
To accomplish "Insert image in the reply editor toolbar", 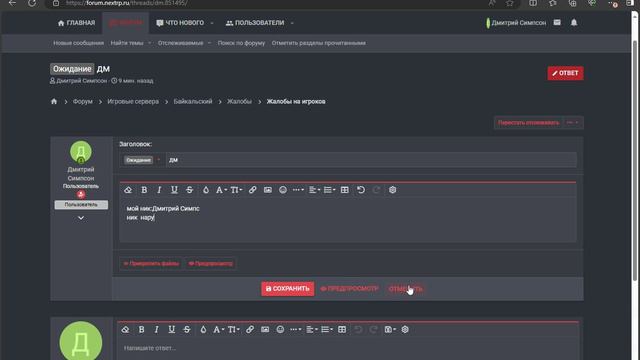I will coord(265,329).
